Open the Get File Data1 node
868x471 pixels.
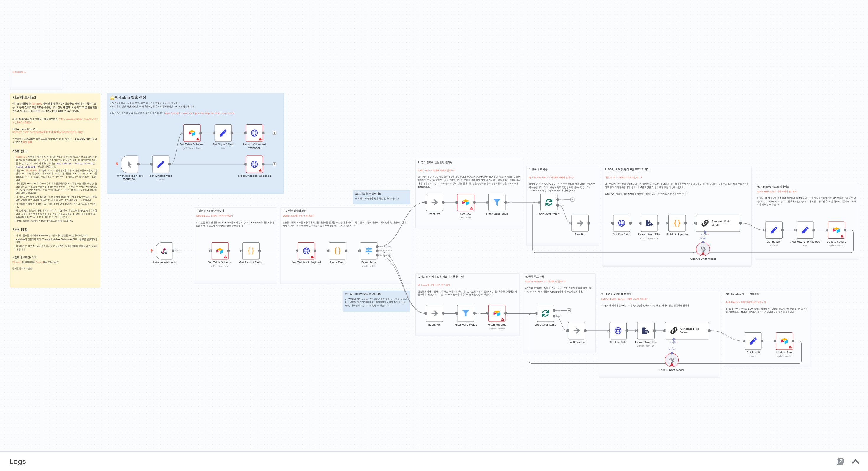(x=622, y=223)
